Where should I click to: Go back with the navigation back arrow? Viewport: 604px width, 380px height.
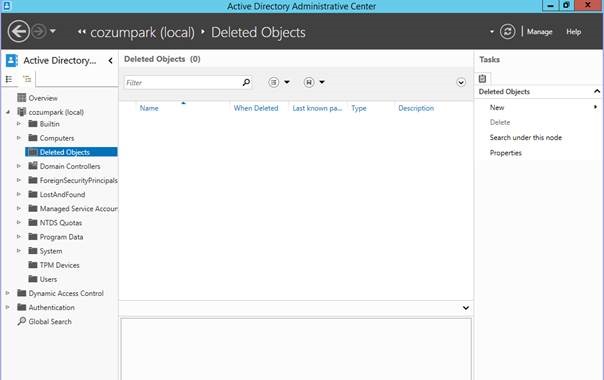(18, 31)
